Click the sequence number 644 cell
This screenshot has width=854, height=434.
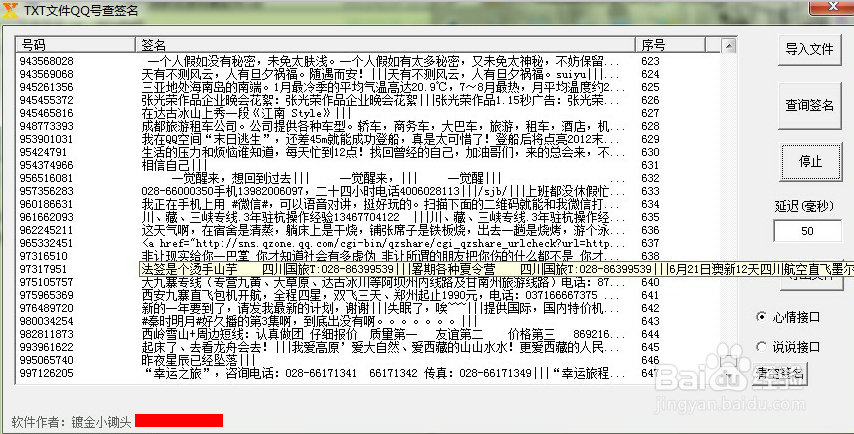coord(650,334)
